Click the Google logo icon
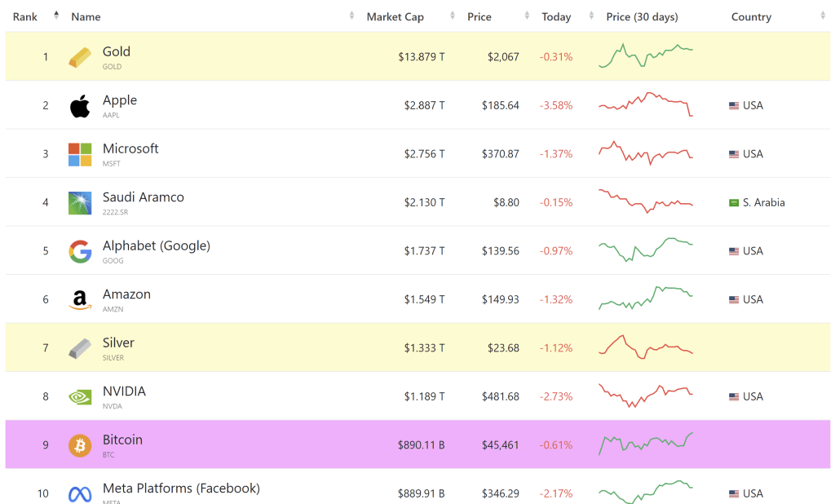Image resolution: width=835 pixels, height=504 pixels. point(80,251)
